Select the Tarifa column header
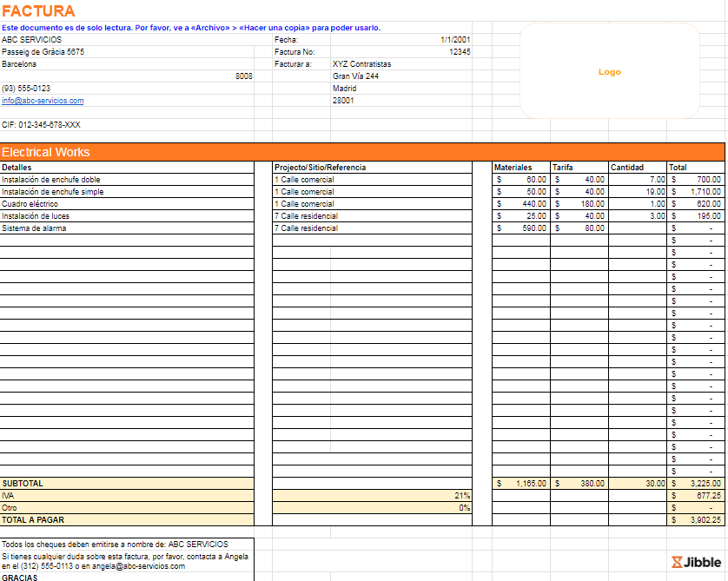 (x=563, y=168)
